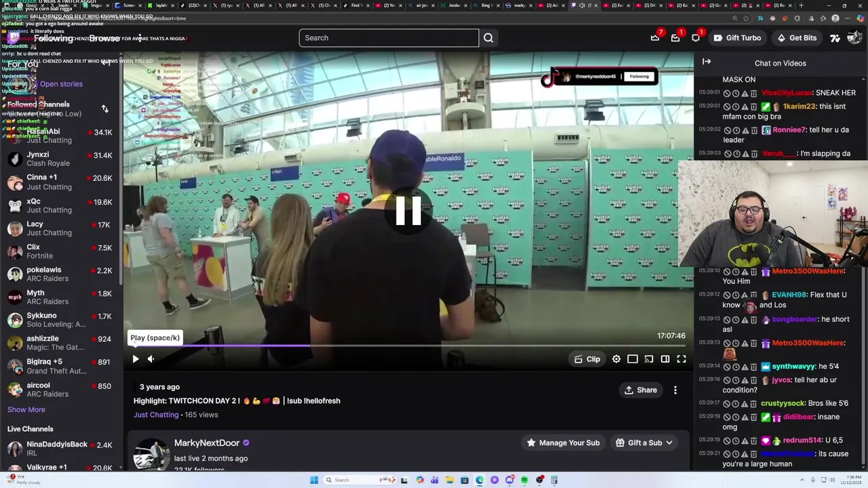This screenshot has width=868, height=488.
Task: Click the Windows taskbar search box
Action: (359, 480)
